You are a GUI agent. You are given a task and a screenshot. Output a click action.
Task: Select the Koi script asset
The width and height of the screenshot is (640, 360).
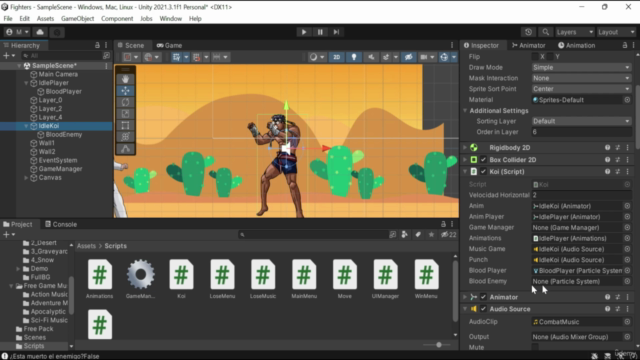pyautogui.click(x=181, y=279)
